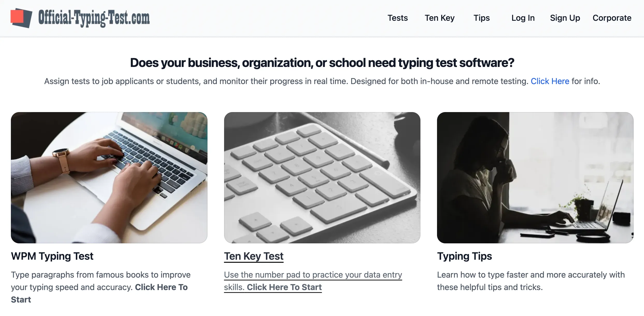The width and height of the screenshot is (644, 316).
Task: Click the Sign Up button
Action: click(x=565, y=17)
